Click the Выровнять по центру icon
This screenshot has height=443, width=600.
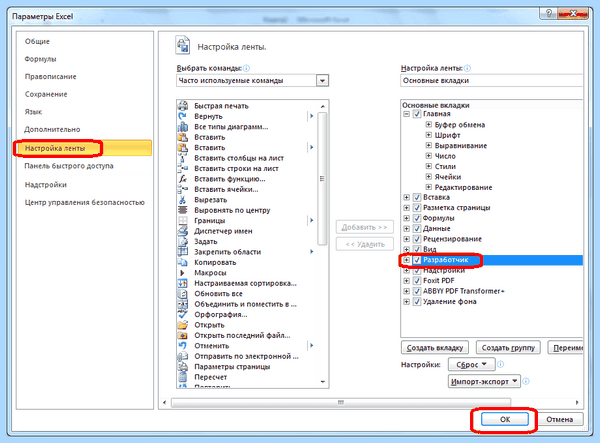pos(183,210)
